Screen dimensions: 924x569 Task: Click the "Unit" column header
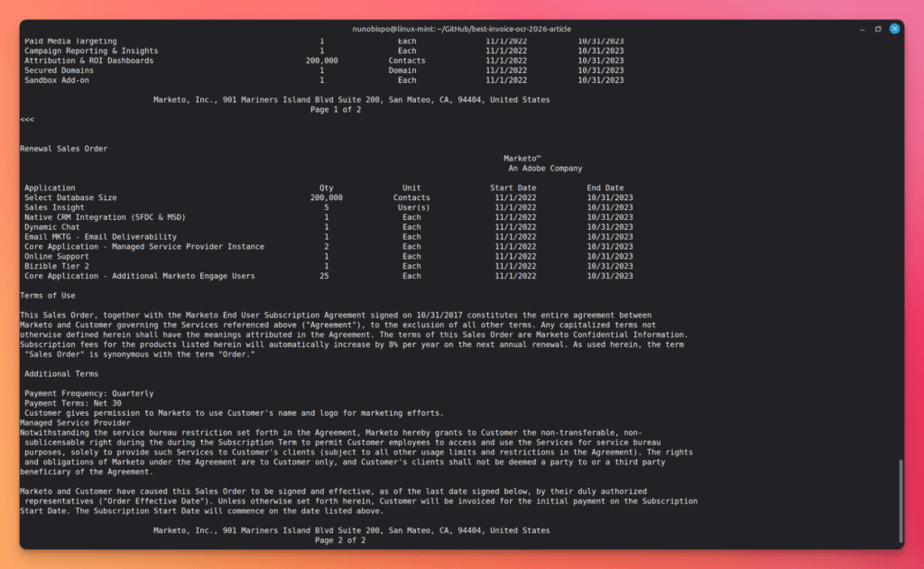tap(411, 188)
